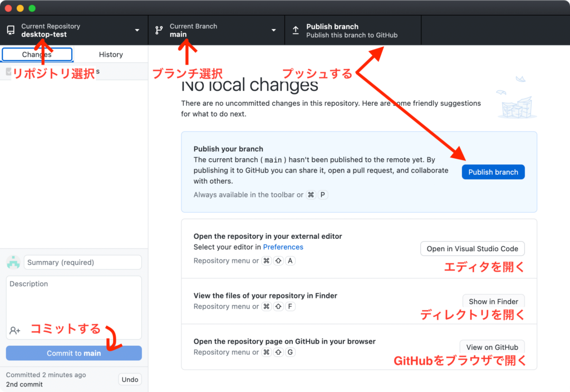This screenshot has width=570, height=392.
Task: Click the user avatar next to Summary field
Action: pos(13,263)
